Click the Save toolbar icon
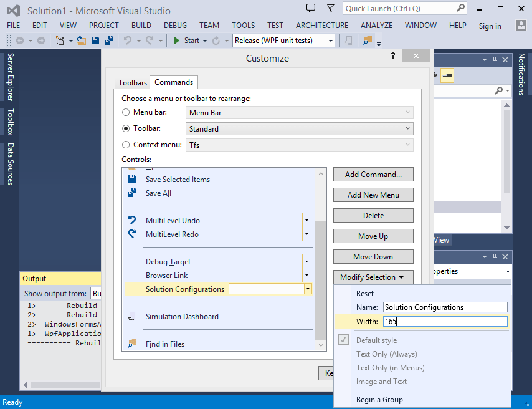 (95, 39)
